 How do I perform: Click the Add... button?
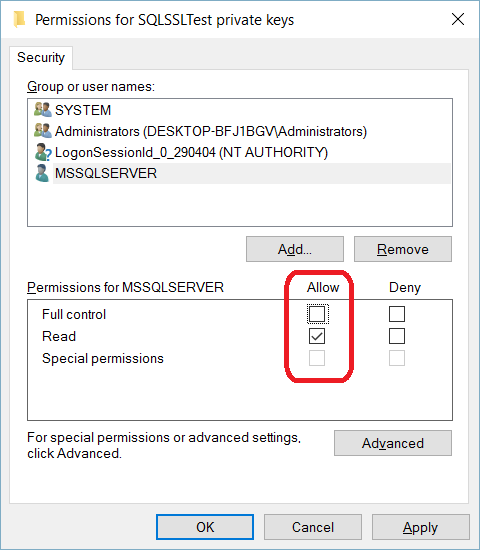295,249
